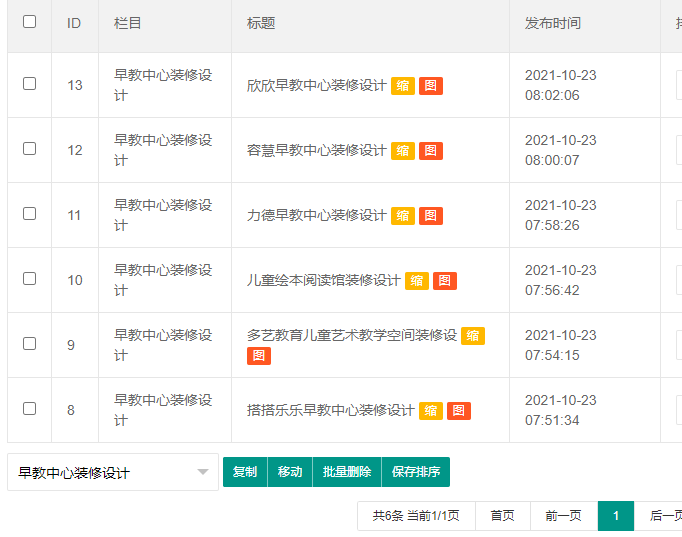Check the checkbox for row ID 13

point(29,84)
